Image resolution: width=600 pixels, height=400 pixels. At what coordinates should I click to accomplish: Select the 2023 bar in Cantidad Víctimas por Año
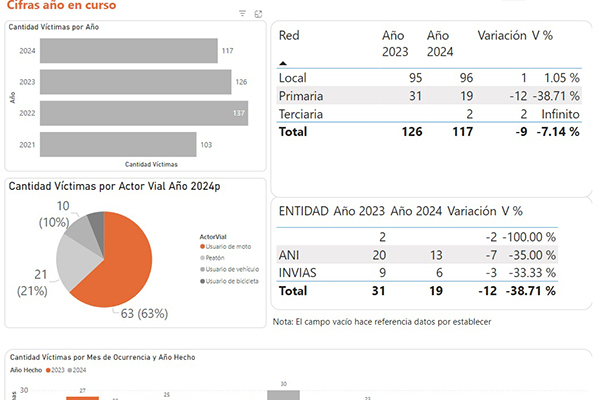135,82
